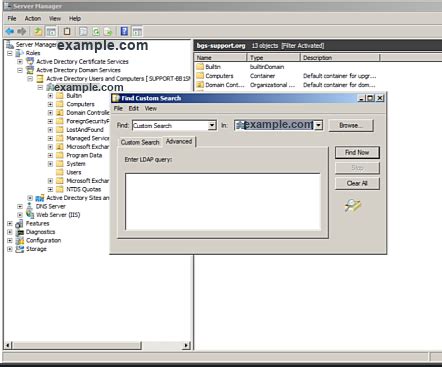This screenshot has width=442, height=367.
Task: Expand the DNS Server node
Action: pyautogui.click(x=20, y=207)
